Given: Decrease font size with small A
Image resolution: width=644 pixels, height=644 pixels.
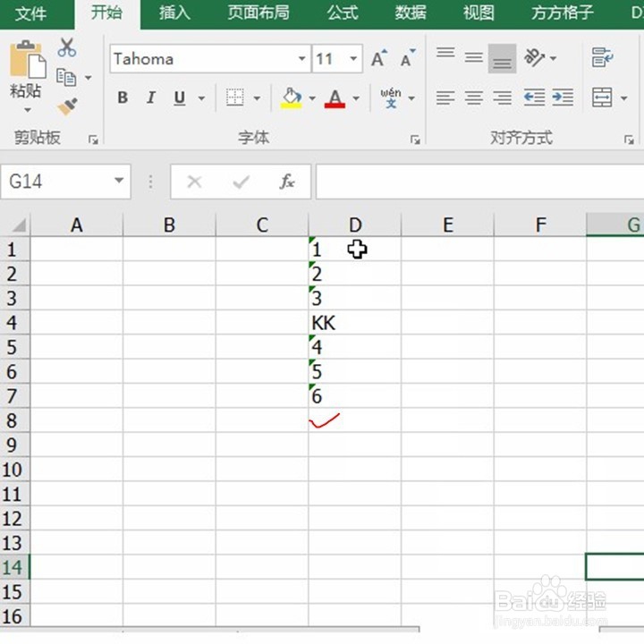Looking at the screenshot, I should (x=408, y=58).
